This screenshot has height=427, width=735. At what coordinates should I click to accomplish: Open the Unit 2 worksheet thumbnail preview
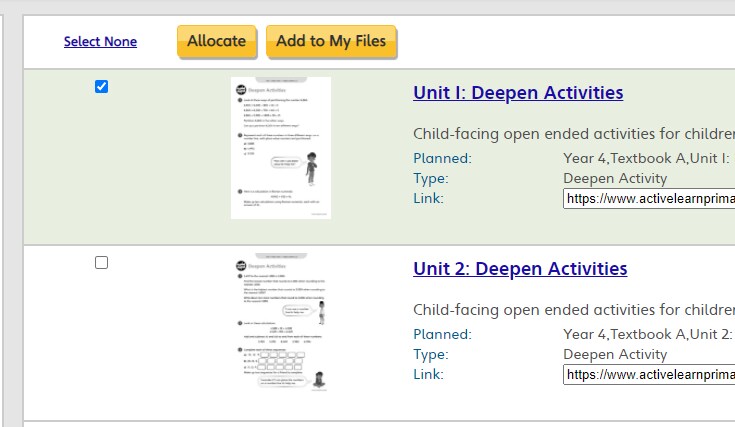coord(280,325)
